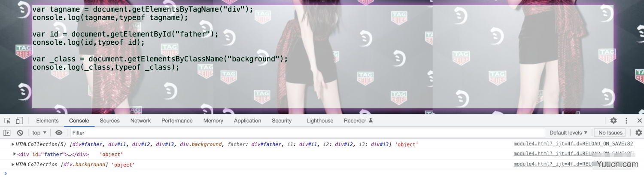Open the 'top' JavaScript context dropdown
The image size is (644, 177).
(39, 133)
